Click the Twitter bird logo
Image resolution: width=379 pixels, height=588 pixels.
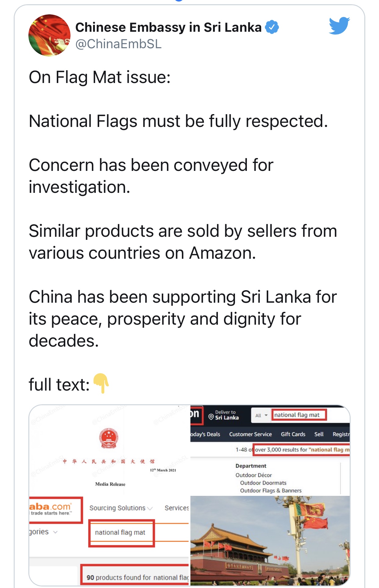point(339,26)
